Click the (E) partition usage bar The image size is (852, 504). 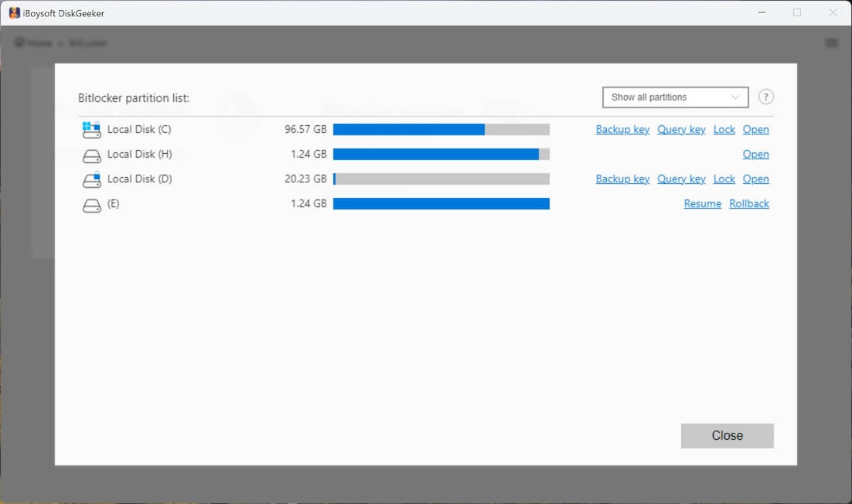(441, 203)
